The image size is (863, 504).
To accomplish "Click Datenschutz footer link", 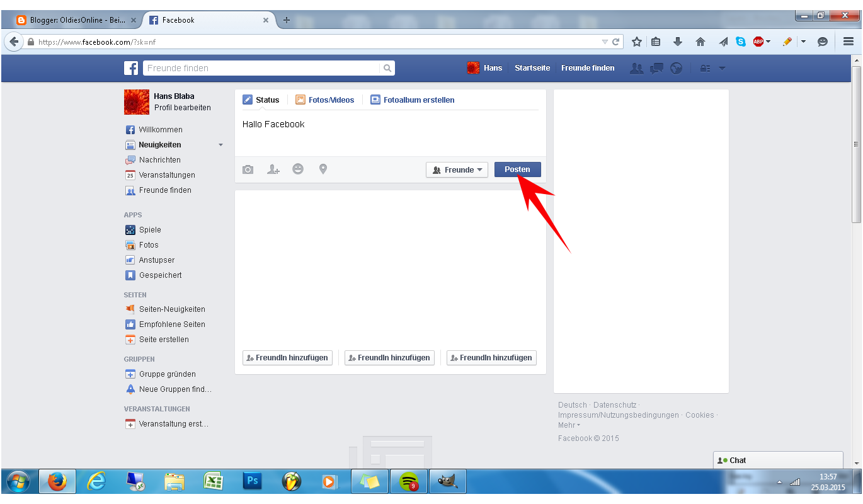I will (615, 405).
